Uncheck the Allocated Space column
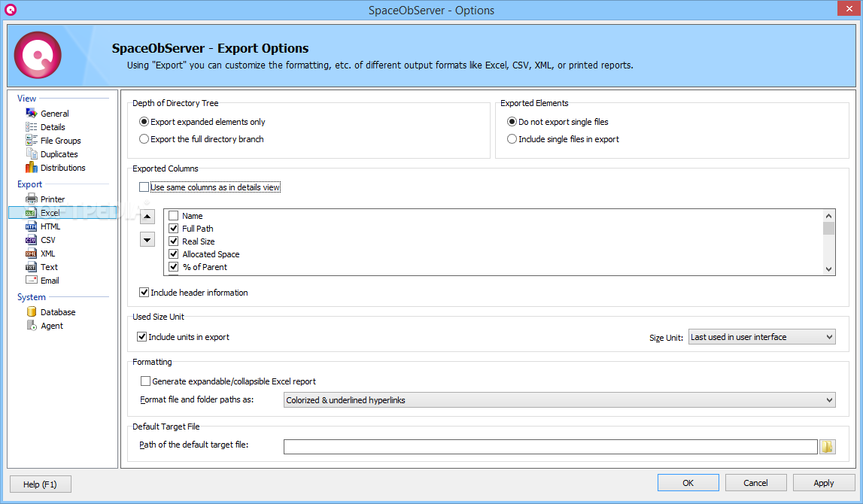 coord(173,254)
